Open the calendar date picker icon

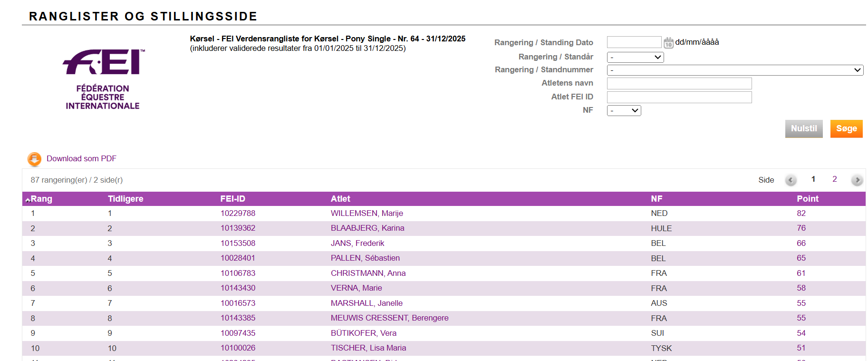tap(668, 43)
